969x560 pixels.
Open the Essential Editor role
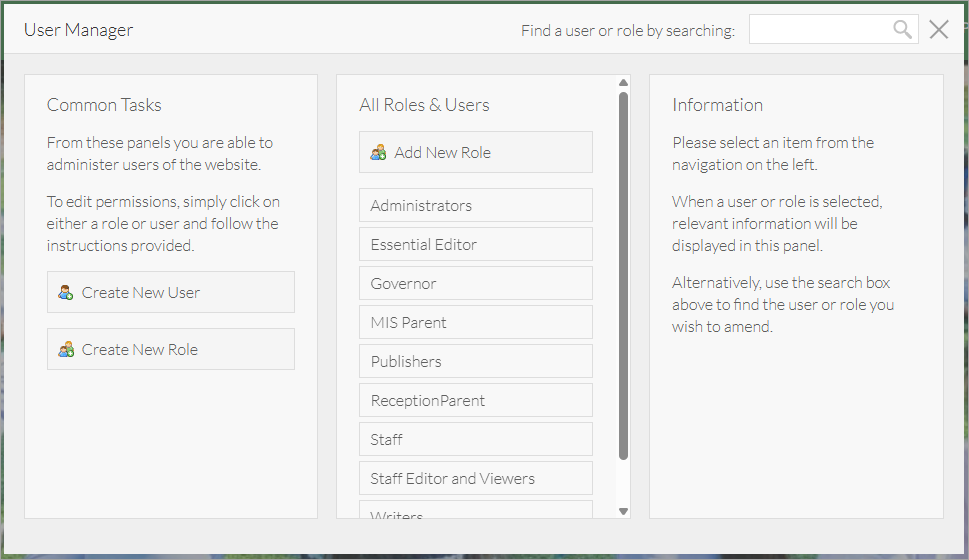tap(475, 245)
